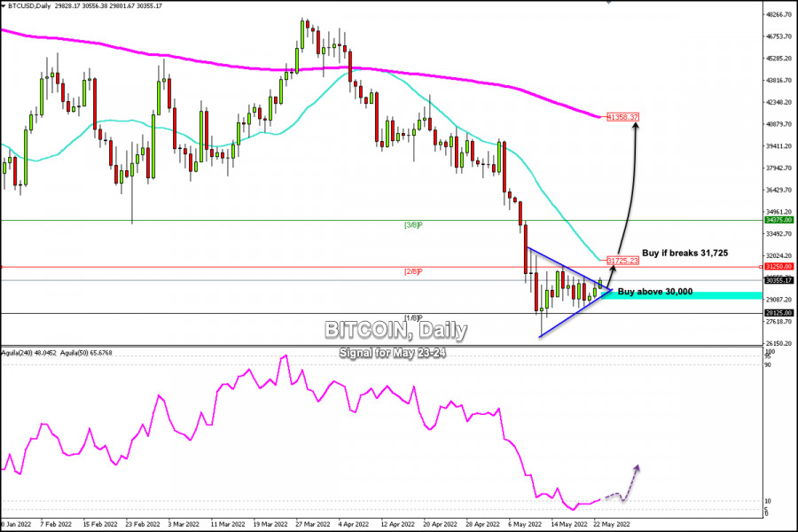The height and width of the screenshot is (532, 798).
Task: Click the "Buy above 30,000" annotation
Action: coord(655,292)
